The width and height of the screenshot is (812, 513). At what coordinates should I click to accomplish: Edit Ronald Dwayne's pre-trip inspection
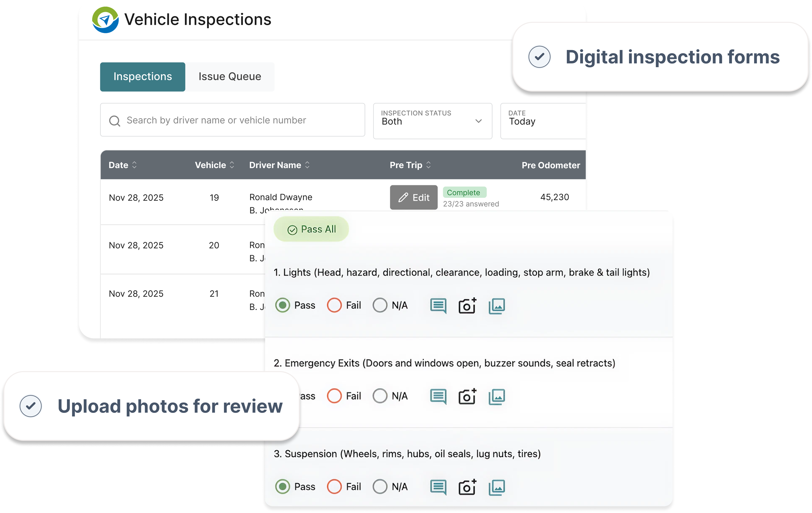[x=413, y=197]
